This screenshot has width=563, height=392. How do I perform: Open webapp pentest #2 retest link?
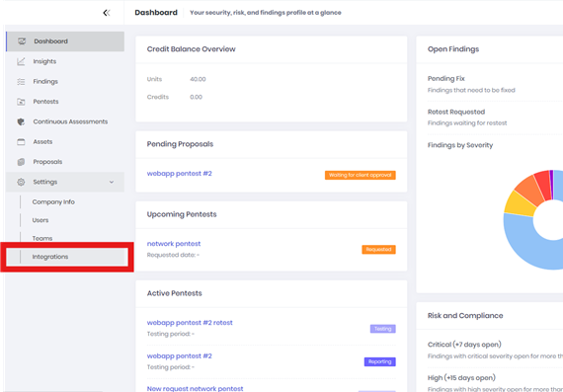click(190, 323)
